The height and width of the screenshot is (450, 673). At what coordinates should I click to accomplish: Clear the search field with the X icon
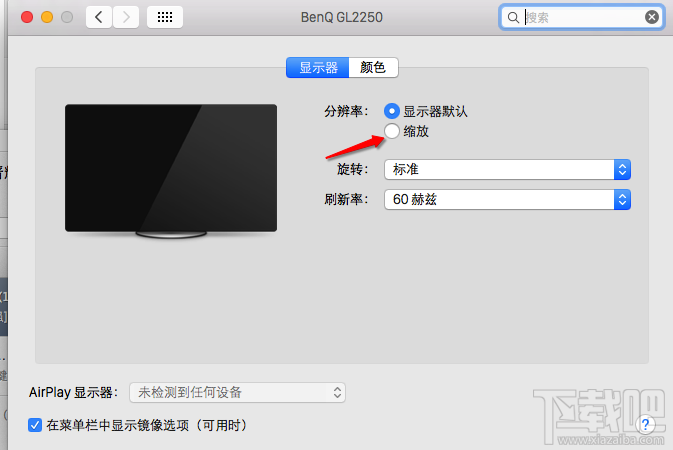652,17
